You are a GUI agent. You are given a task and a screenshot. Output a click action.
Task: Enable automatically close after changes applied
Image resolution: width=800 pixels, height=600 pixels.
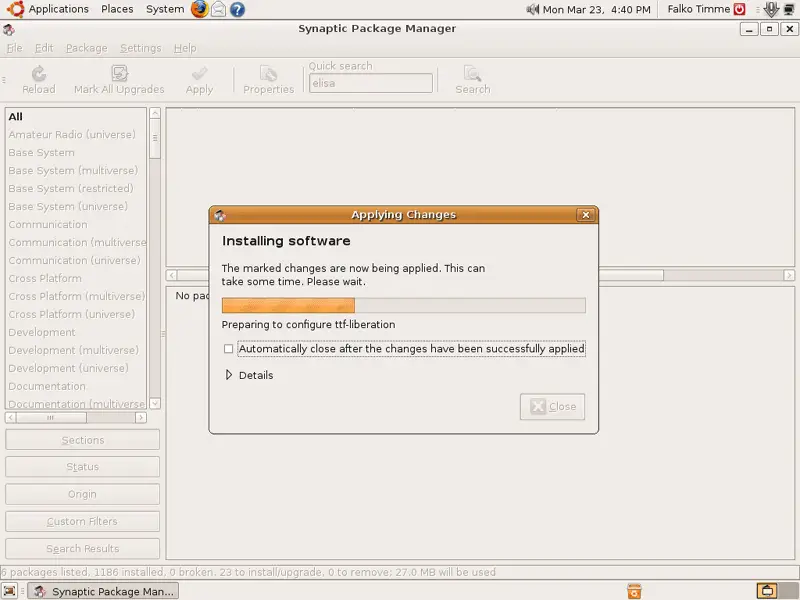(228, 348)
